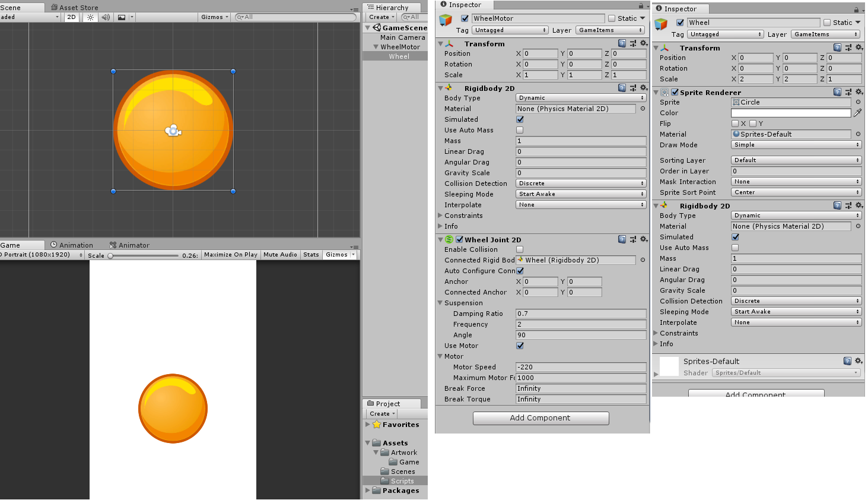
Task: Collapse the Suspension foldout
Action: pos(440,303)
